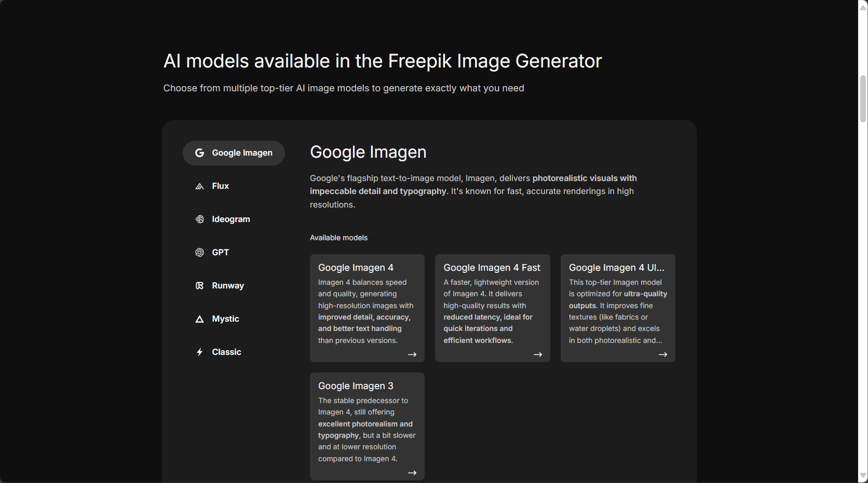Click the Classic lightning bolt icon
Viewport: 868px width, 483px height.
point(199,352)
